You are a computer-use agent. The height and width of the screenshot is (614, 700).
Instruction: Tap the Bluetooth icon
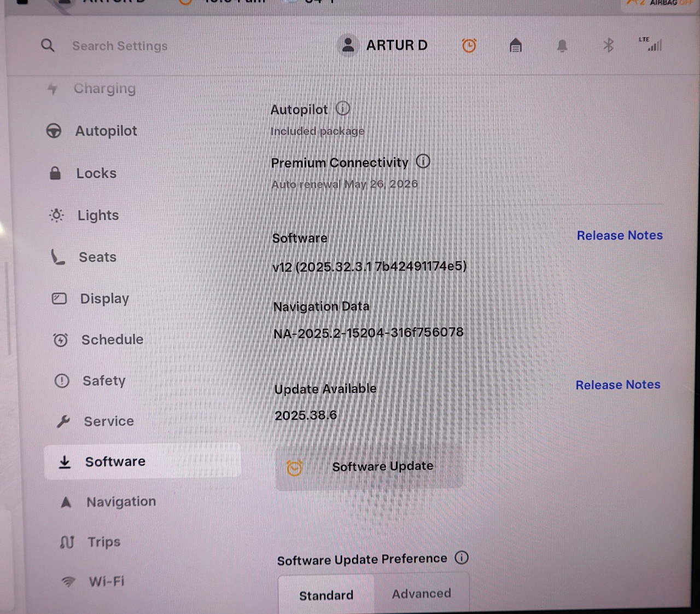click(608, 45)
